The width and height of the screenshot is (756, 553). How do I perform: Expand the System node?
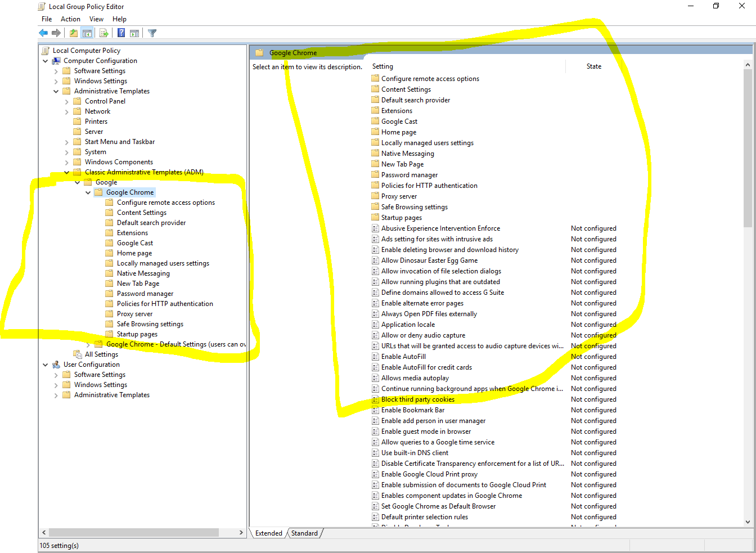[67, 152]
